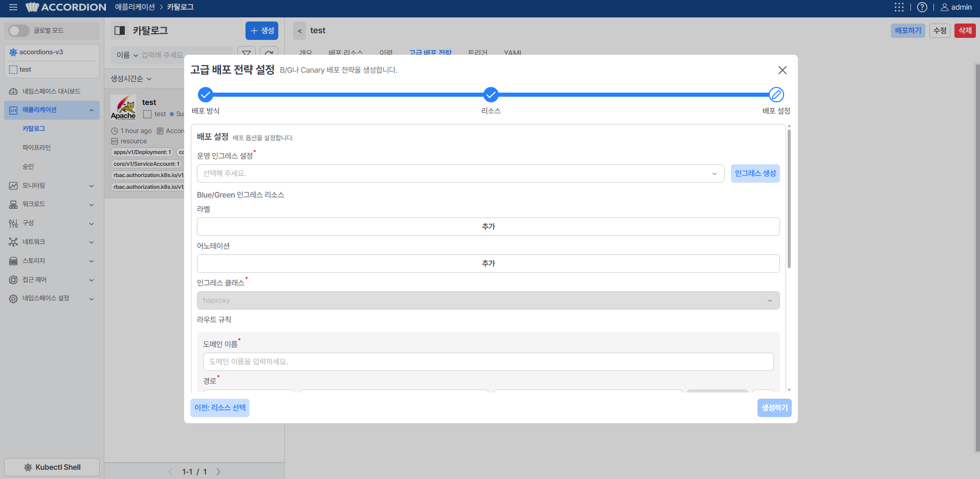
Task: Click the 배포하기 button
Action: pyautogui.click(x=908, y=31)
